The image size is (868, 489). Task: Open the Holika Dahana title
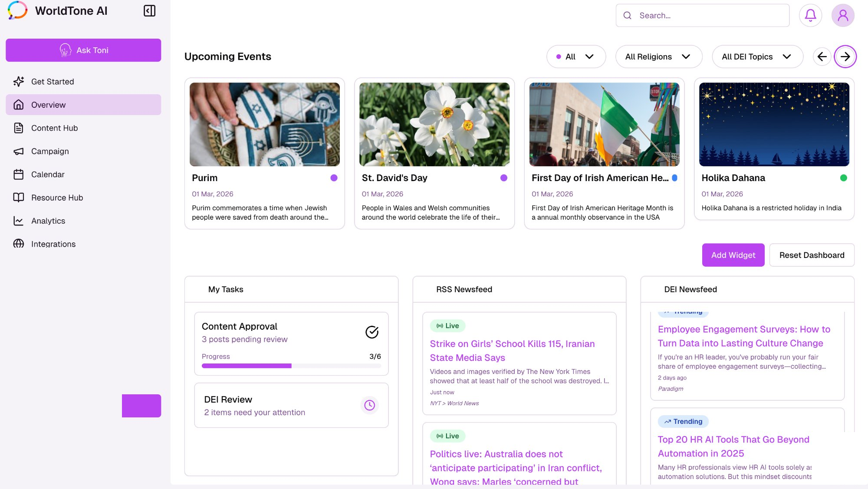pos(733,178)
